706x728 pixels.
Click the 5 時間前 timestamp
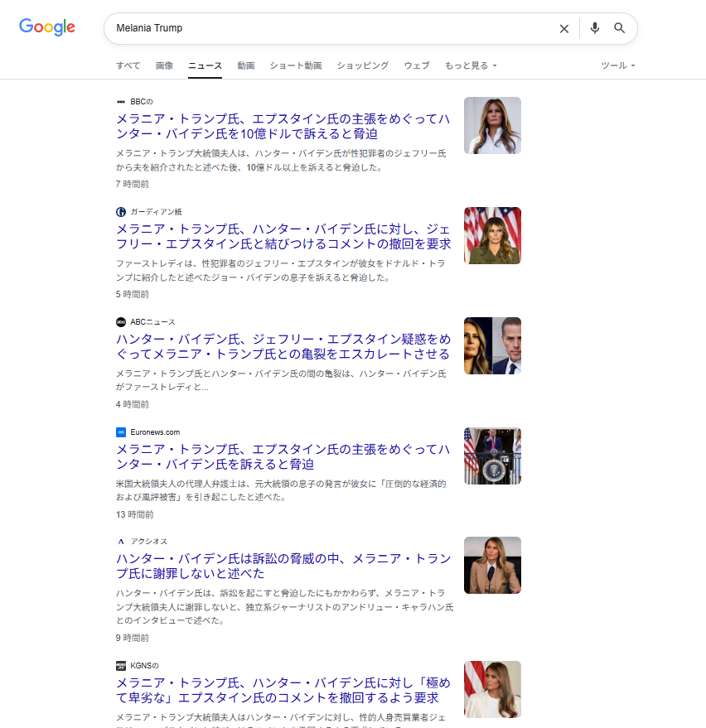pyautogui.click(x=133, y=294)
